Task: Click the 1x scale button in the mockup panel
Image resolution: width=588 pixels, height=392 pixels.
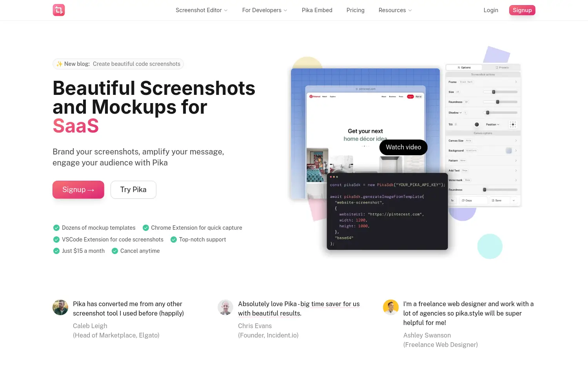Action: click(452, 200)
